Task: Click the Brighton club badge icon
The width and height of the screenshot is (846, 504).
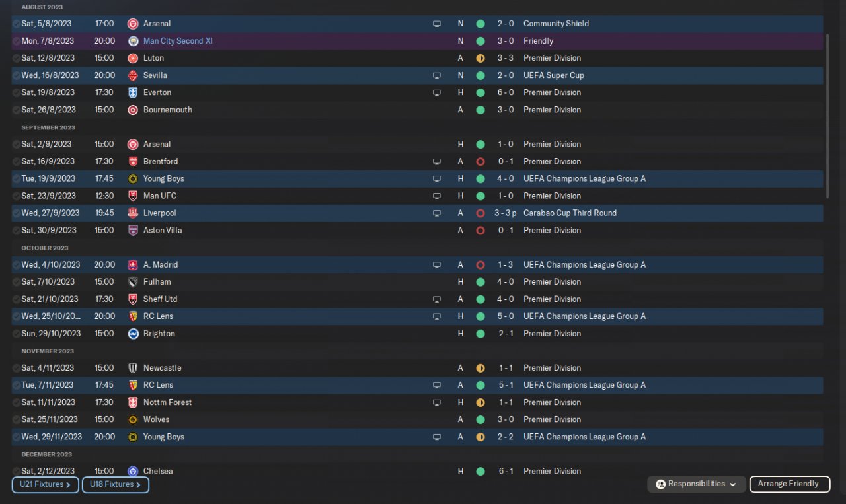Action: coord(132,334)
